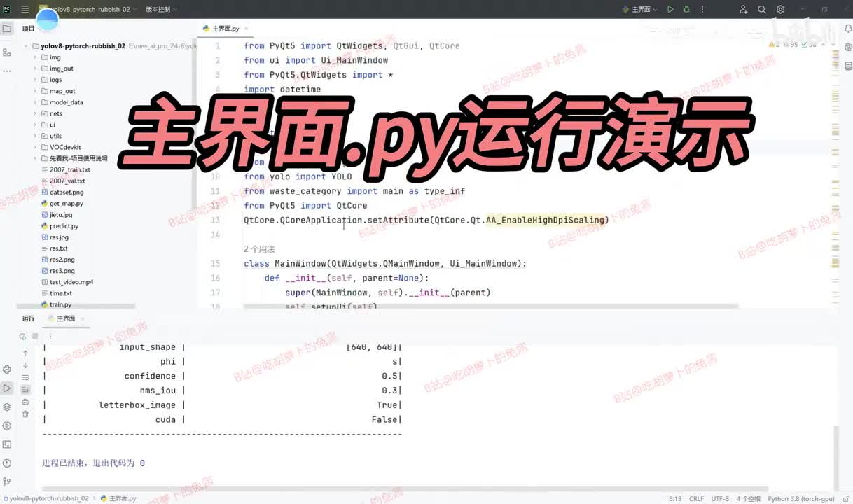Image resolution: width=853 pixels, height=504 pixels.
Task: Select test_video.mp4 in the project tree
Action: [x=71, y=282]
